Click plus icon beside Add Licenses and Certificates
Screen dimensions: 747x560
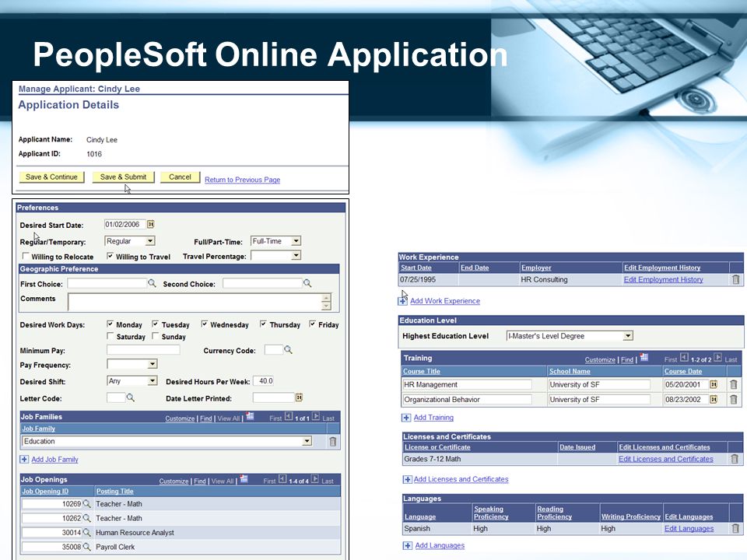(x=407, y=480)
